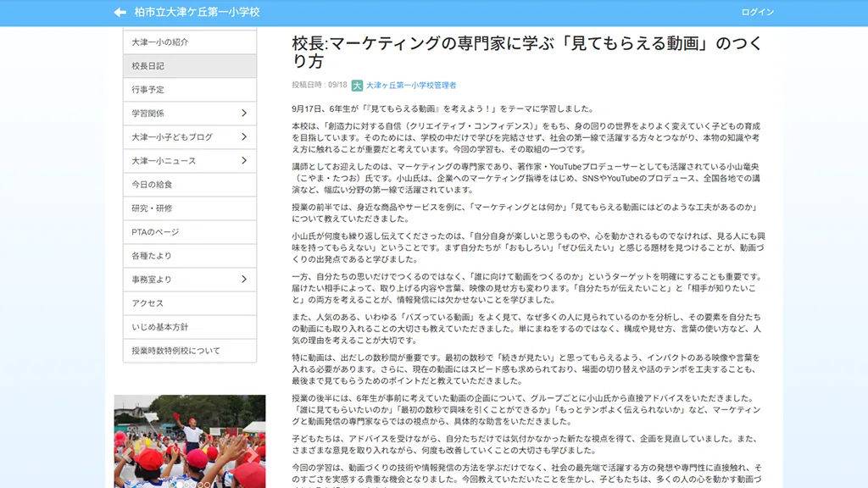Open 授業時数特例校について menu item
This screenshot has width=868, height=488.
[190, 351]
